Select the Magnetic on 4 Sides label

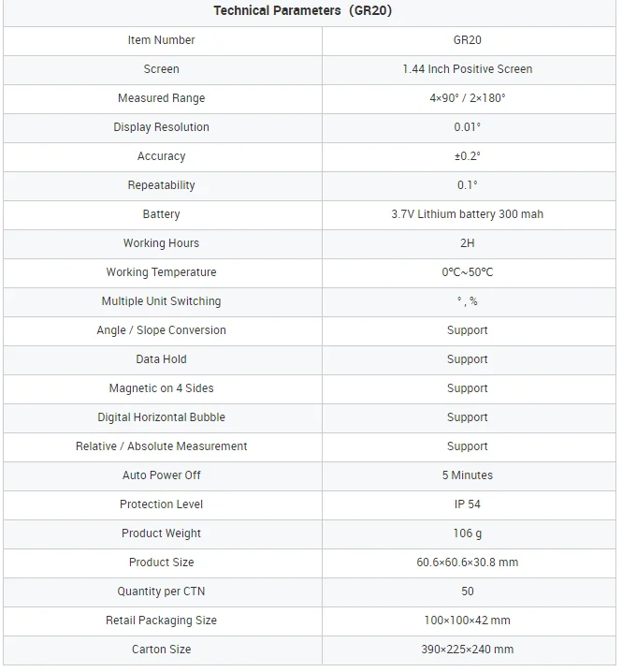click(x=162, y=388)
